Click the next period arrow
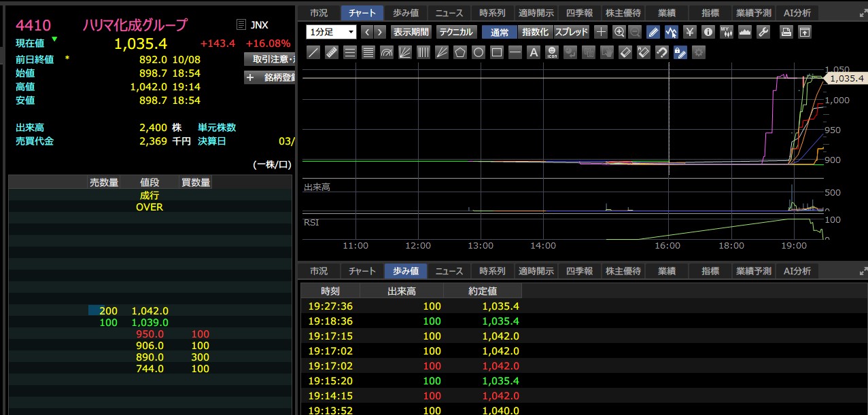868x415 pixels. [x=380, y=32]
